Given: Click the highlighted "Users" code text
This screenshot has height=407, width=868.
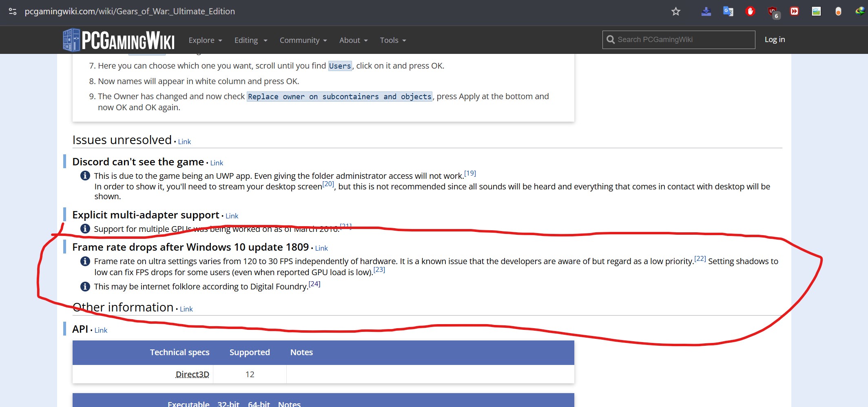Looking at the screenshot, I should pyautogui.click(x=340, y=66).
